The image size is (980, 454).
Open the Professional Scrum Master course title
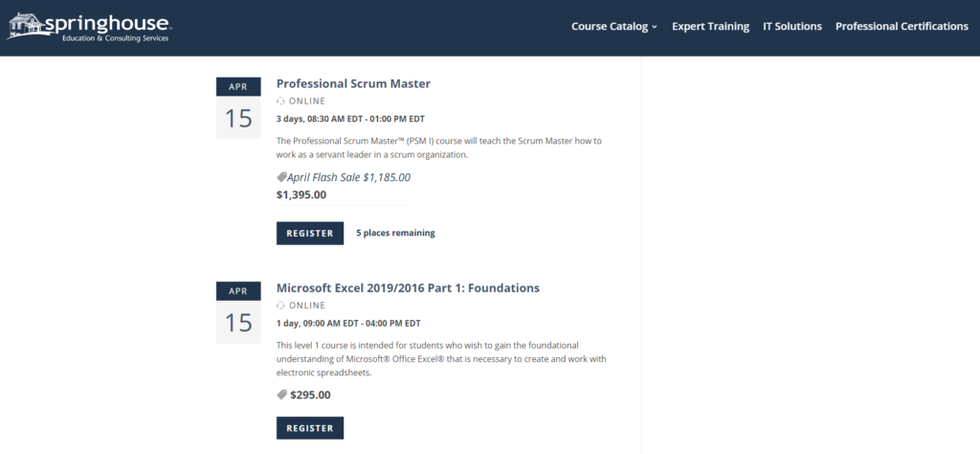pos(353,83)
